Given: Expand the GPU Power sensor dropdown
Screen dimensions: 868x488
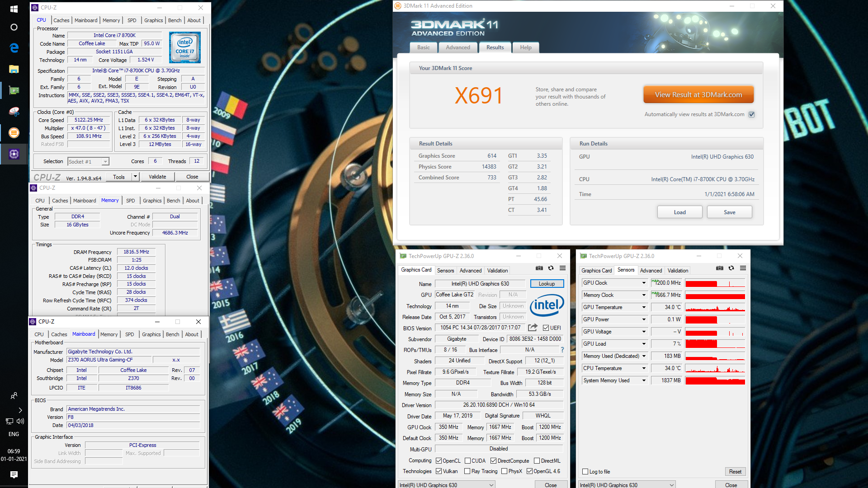Looking at the screenshot, I should point(644,319).
